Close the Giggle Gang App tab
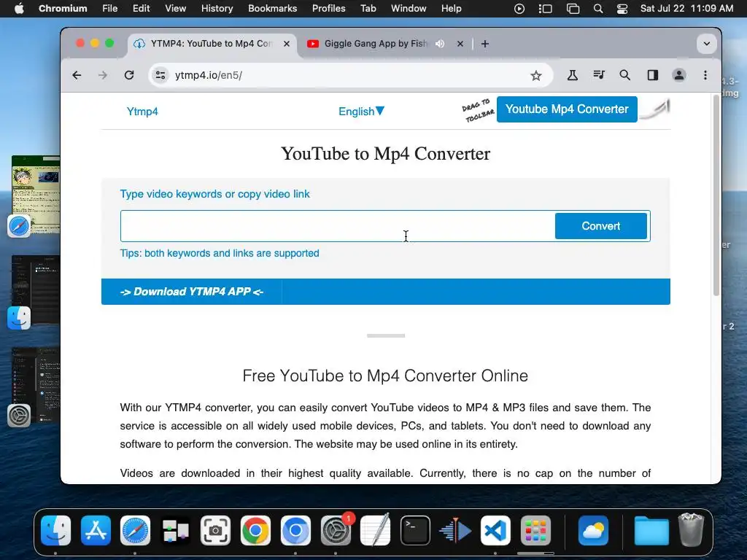747x560 pixels. pyautogui.click(x=460, y=44)
